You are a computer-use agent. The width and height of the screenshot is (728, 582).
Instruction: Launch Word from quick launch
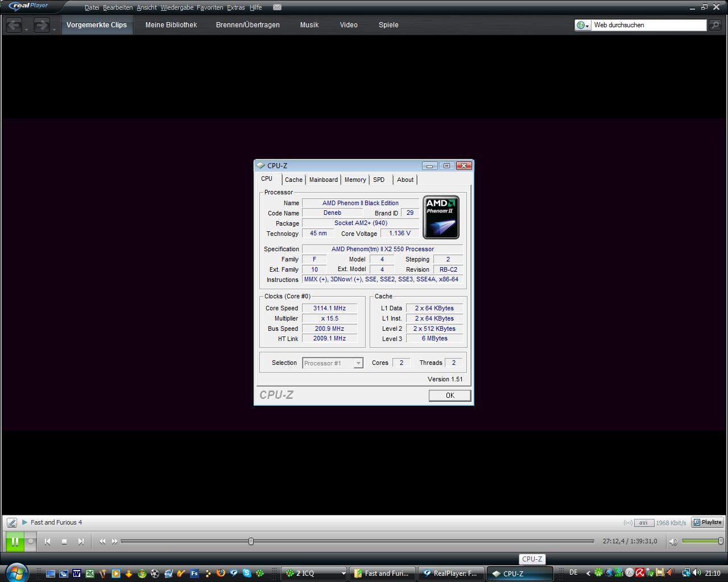(77, 573)
